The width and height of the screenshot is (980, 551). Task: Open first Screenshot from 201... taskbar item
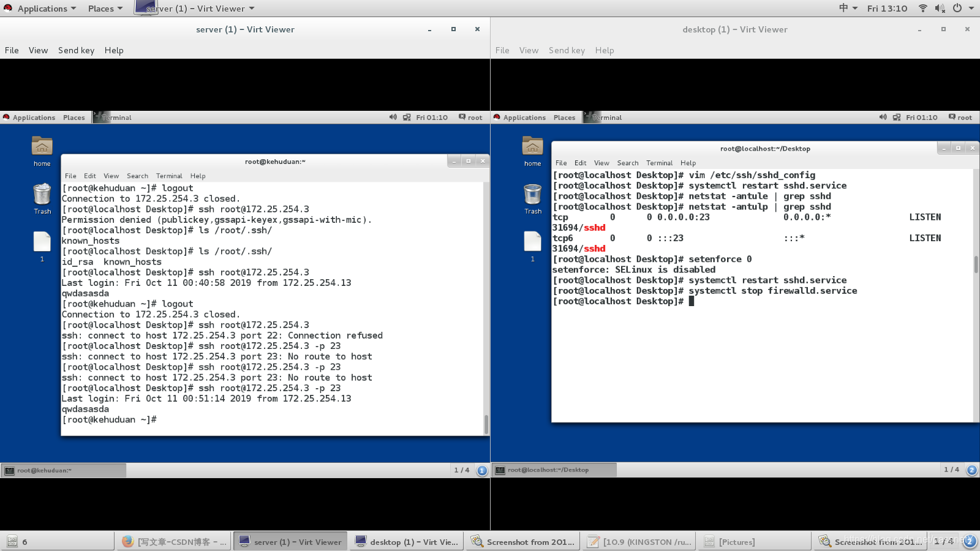523,542
